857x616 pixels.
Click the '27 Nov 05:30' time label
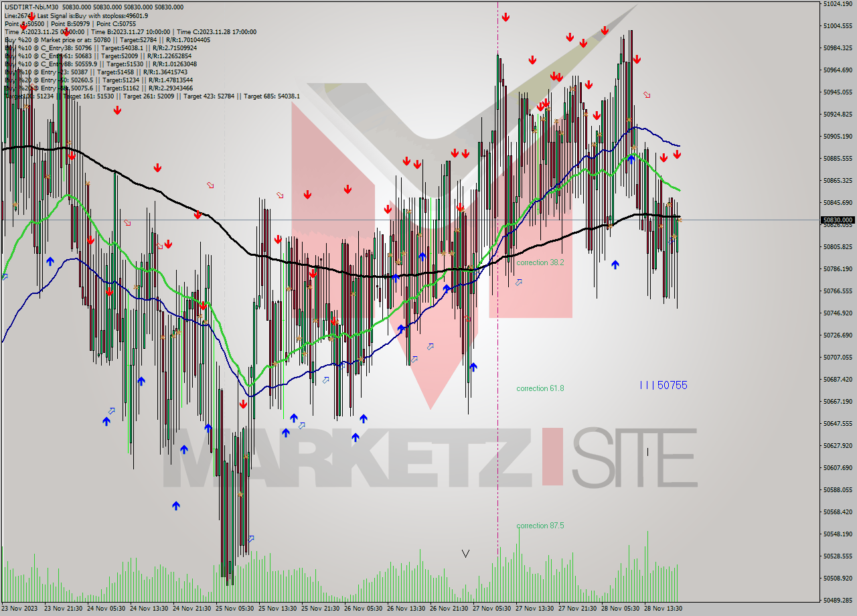tap(492, 609)
